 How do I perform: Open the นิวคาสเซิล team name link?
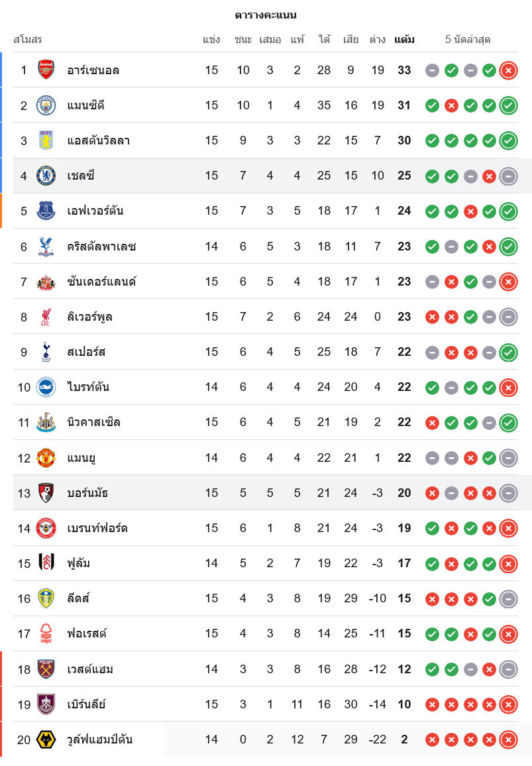click(93, 422)
